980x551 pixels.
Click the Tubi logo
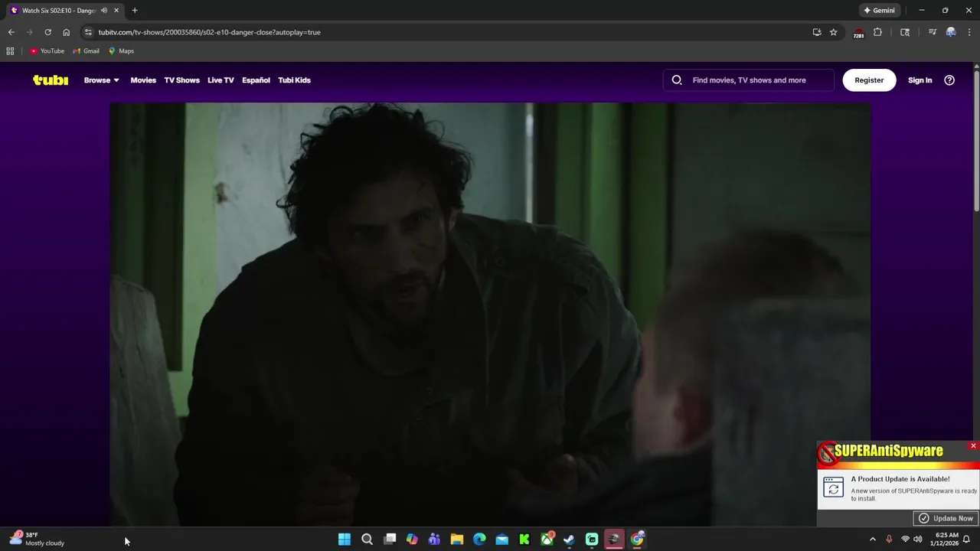51,80
